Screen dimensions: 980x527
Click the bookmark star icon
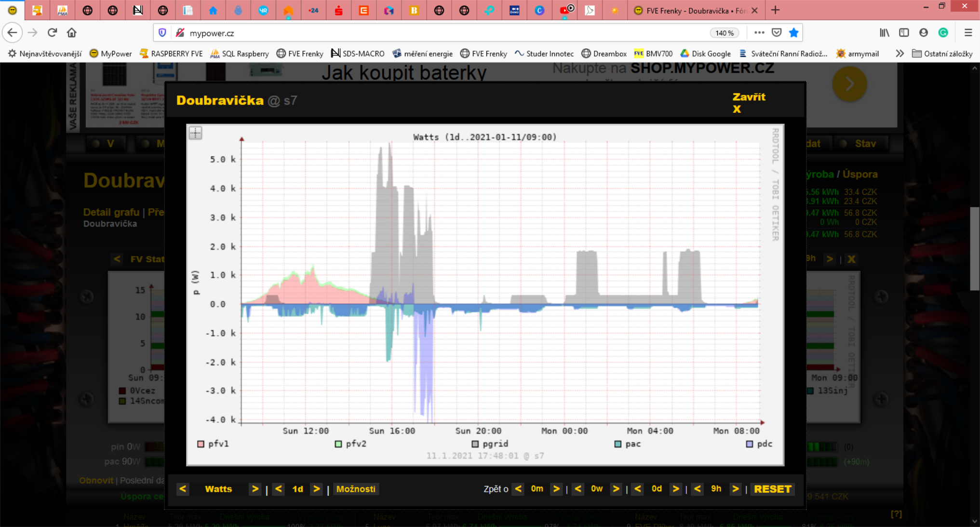(793, 33)
